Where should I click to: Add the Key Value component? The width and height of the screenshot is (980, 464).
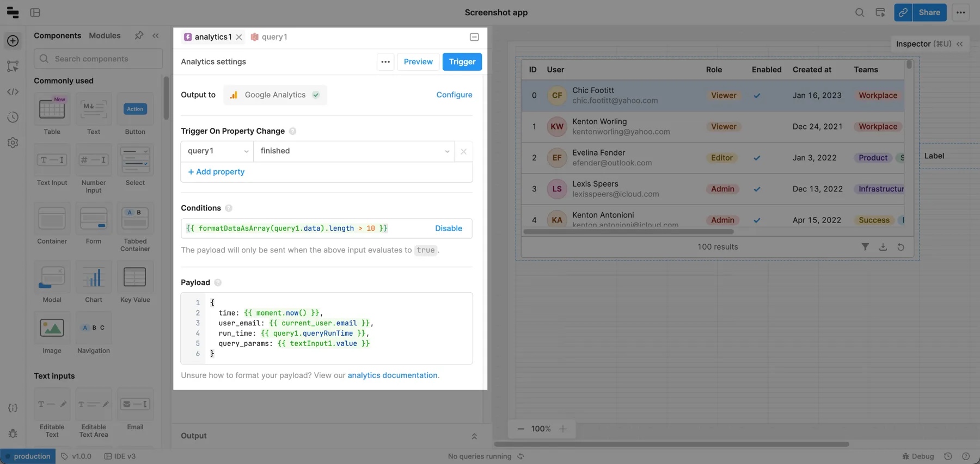[x=135, y=282]
